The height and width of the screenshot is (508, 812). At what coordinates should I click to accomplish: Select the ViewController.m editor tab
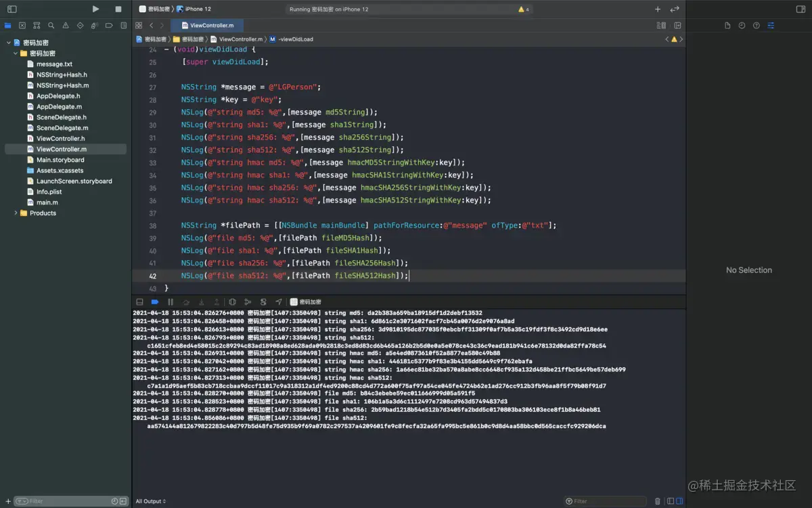[x=207, y=25]
